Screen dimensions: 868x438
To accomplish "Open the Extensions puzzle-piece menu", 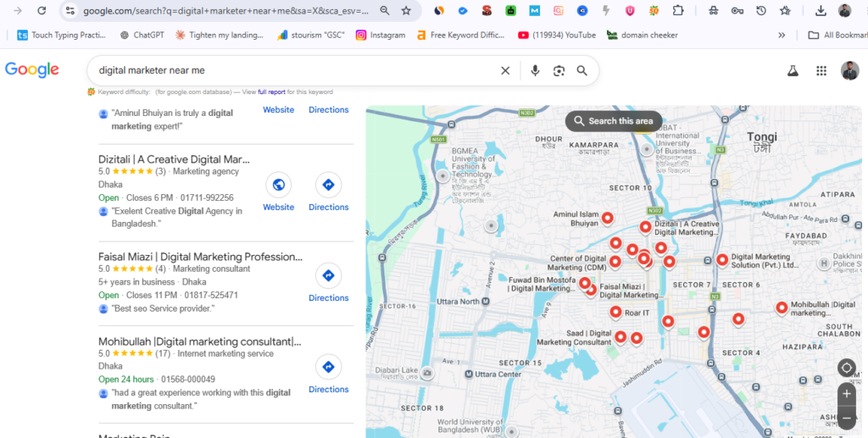I will [x=678, y=10].
